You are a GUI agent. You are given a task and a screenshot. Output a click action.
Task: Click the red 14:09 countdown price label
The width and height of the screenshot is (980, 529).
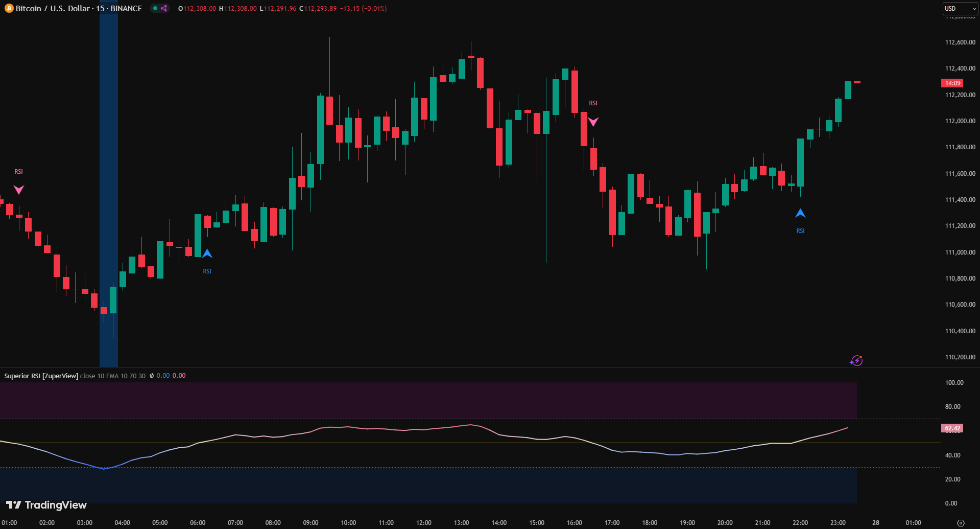pos(952,83)
